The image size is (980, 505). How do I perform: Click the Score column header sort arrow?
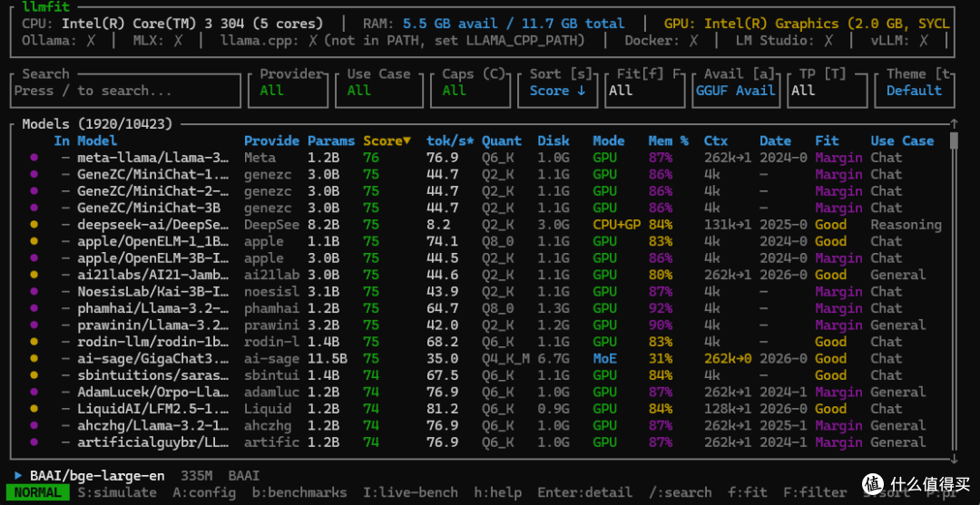(407, 141)
